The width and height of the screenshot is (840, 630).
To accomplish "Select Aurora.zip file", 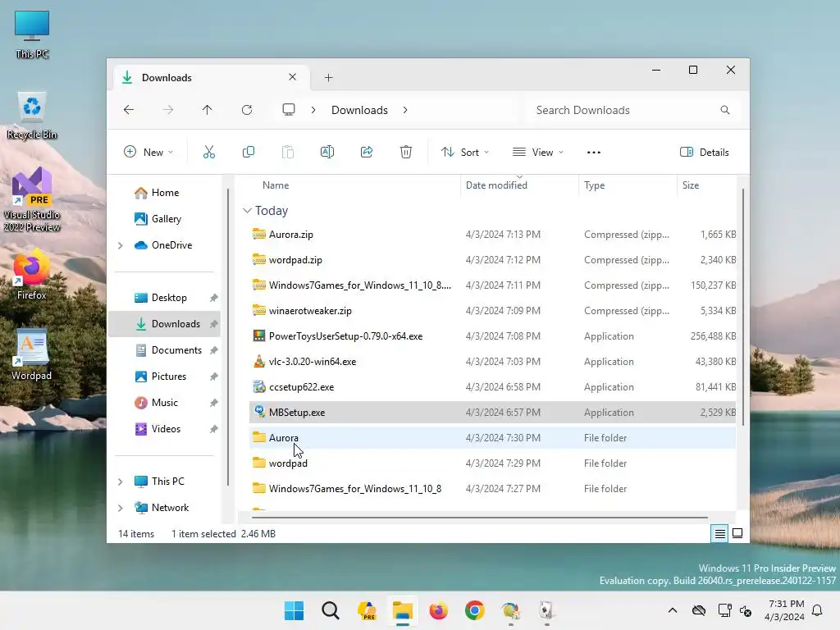I will (493, 235).
